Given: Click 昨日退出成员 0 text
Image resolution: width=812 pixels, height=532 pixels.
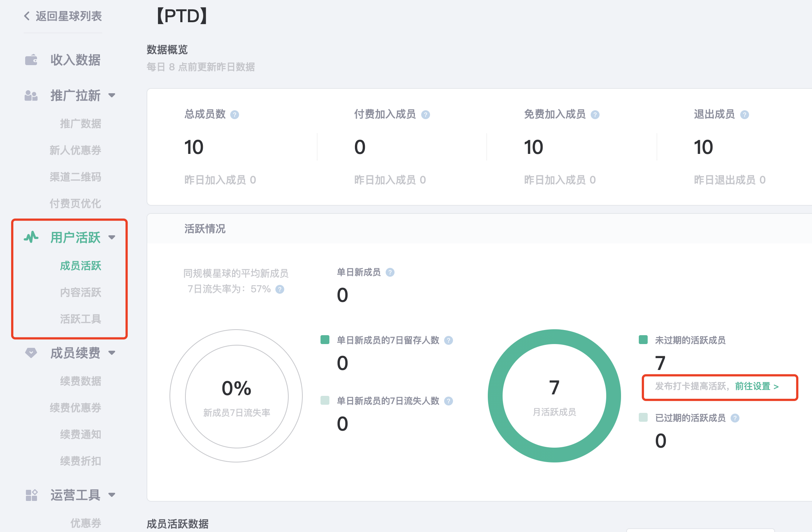Looking at the screenshot, I should pyautogui.click(x=729, y=180).
